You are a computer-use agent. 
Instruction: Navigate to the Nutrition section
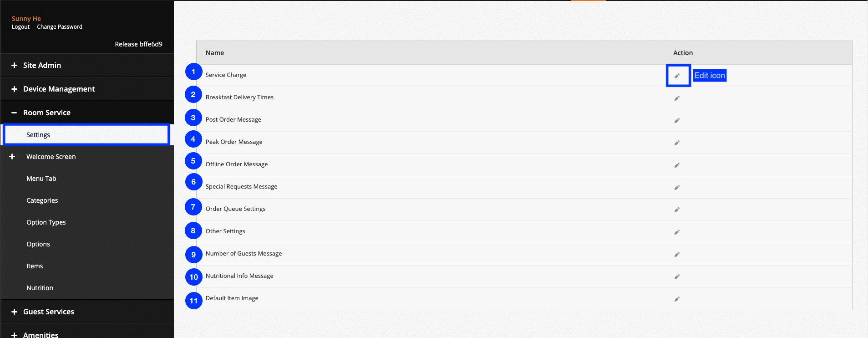(x=40, y=287)
